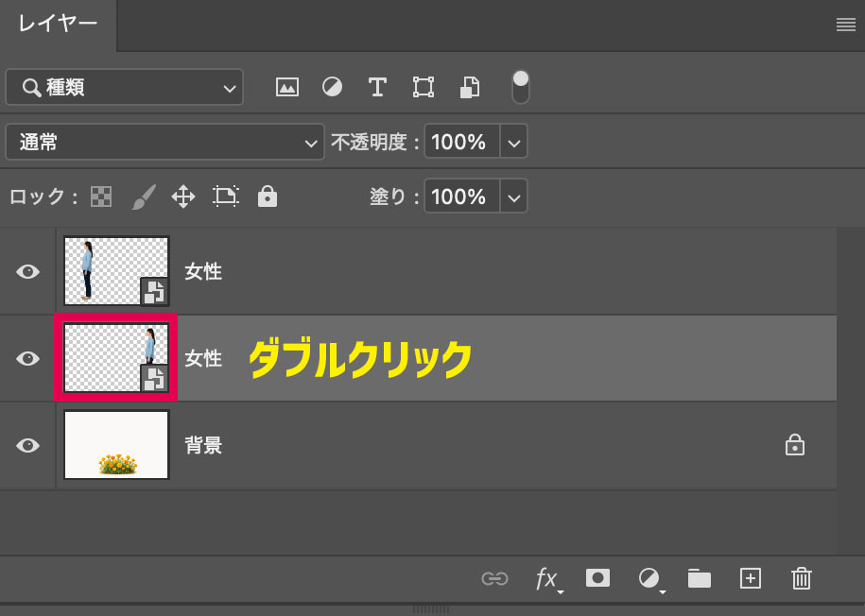
Task: Create new fill or adjustment layer
Action: click(x=650, y=579)
